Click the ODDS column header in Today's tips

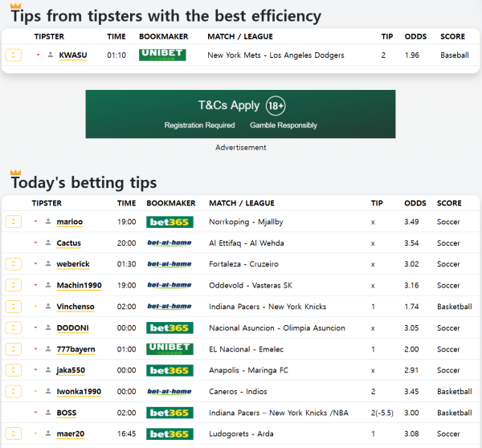point(415,203)
